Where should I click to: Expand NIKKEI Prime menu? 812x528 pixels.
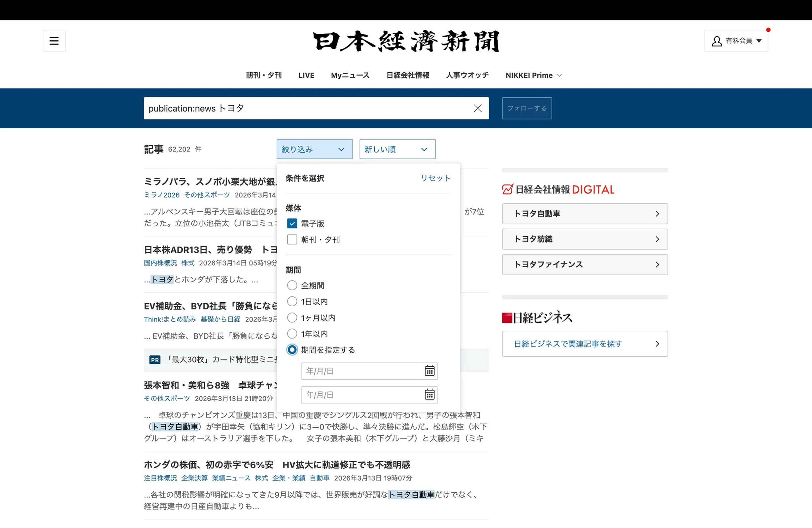[x=533, y=75]
